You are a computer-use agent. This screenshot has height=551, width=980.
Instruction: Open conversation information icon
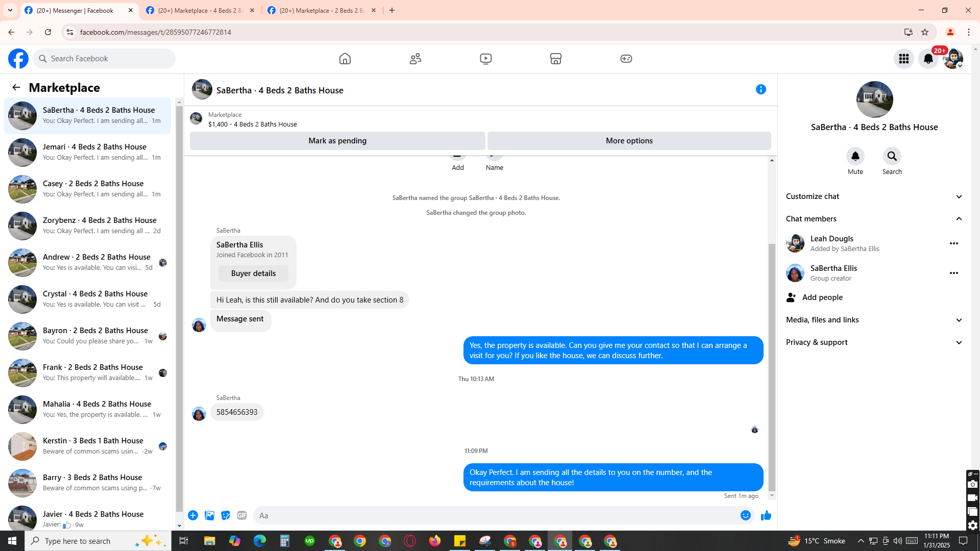(x=761, y=90)
